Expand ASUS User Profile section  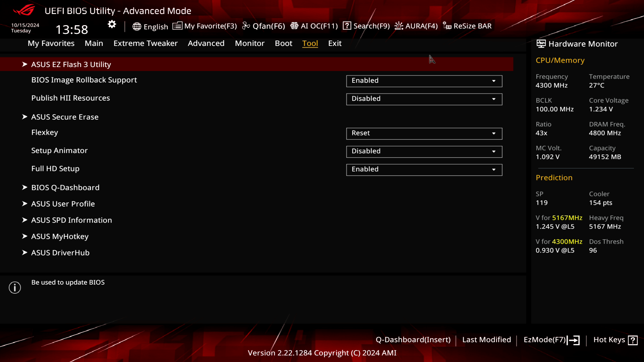click(63, 203)
